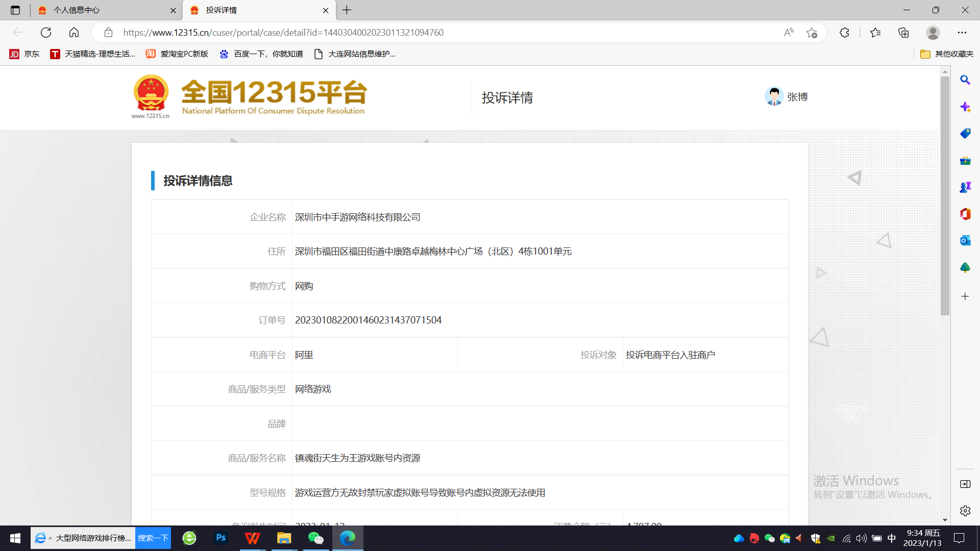Open Collections icon in toolbar
Image resolution: width=980 pixels, height=551 pixels.
[903, 33]
